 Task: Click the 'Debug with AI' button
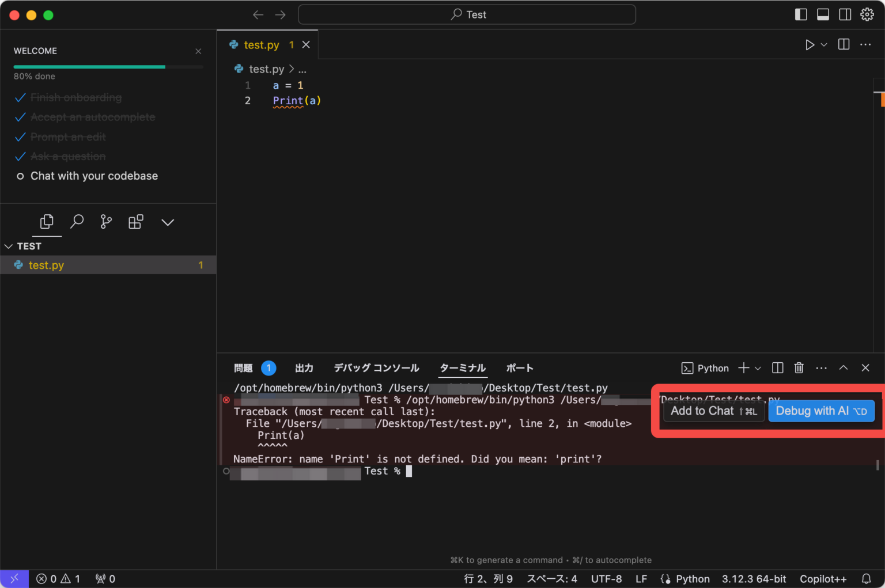[820, 411]
